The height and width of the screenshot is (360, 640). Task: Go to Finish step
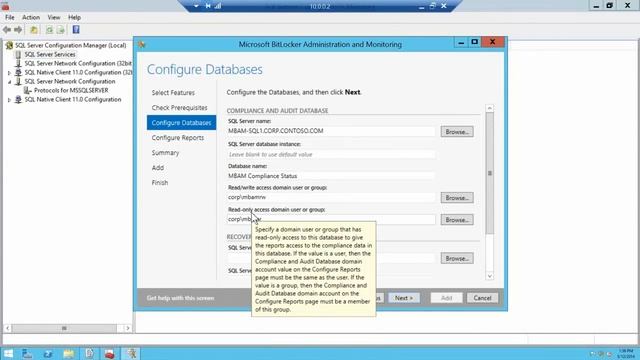(160, 183)
